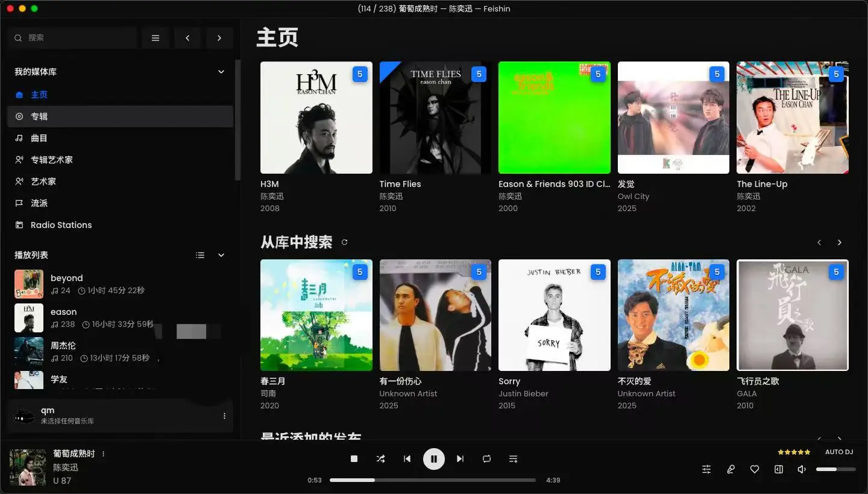The width and height of the screenshot is (868, 494).
Task: Open the player settings sliders icon
Action: [x=706, y=469]
